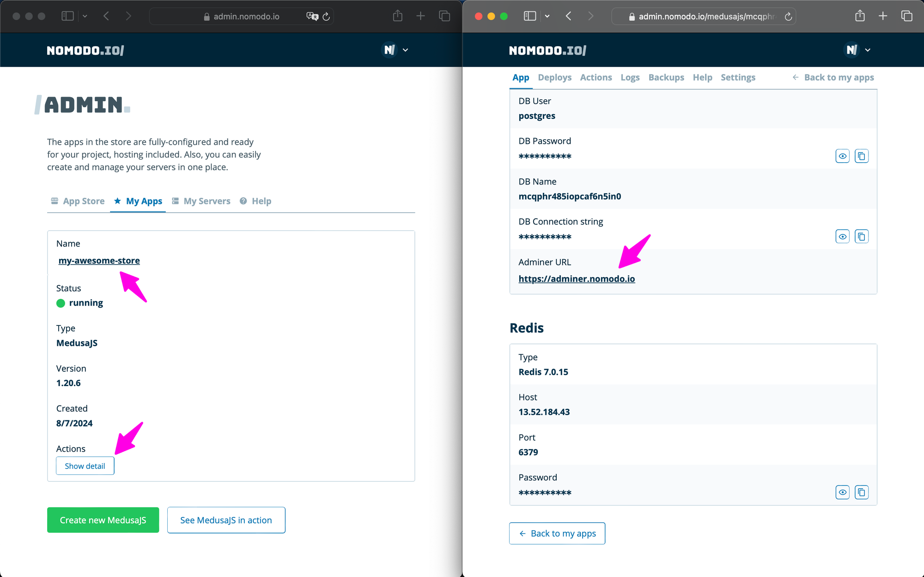Image resolution: width=924 pixels, height=577 pixels.
Task: Click the share icon in right browser
Action: [859, 16]
